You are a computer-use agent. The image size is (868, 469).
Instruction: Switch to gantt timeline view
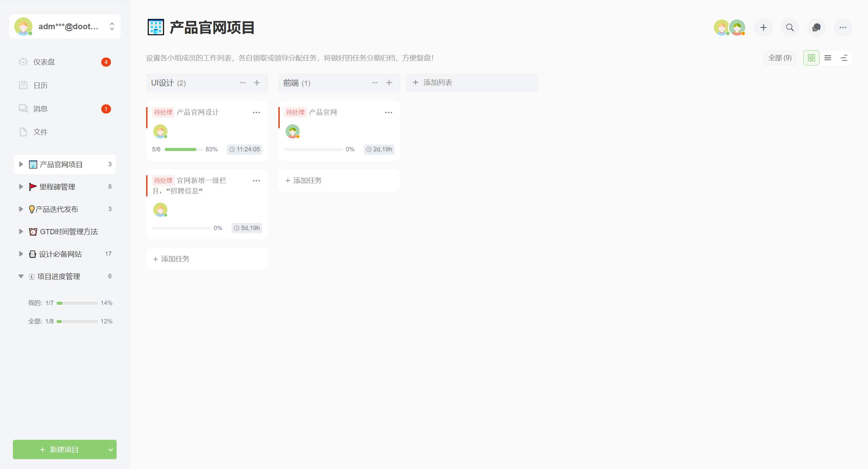pos(844,58)
